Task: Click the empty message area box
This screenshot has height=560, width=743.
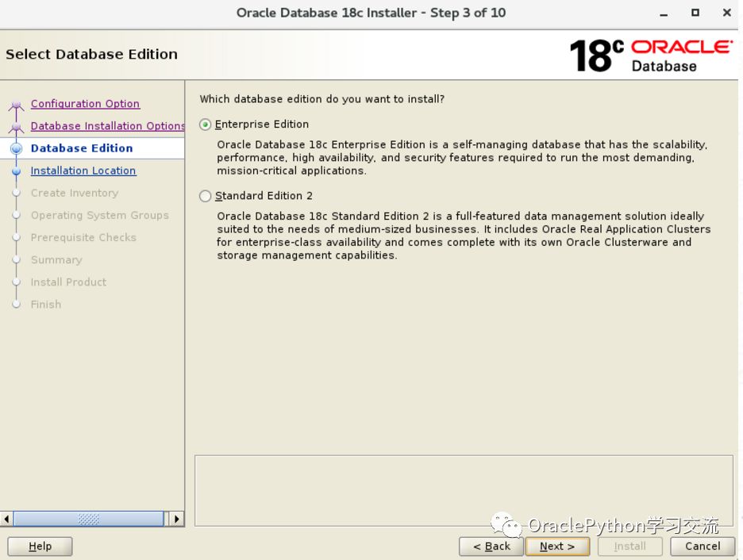Action: point(464,490)
